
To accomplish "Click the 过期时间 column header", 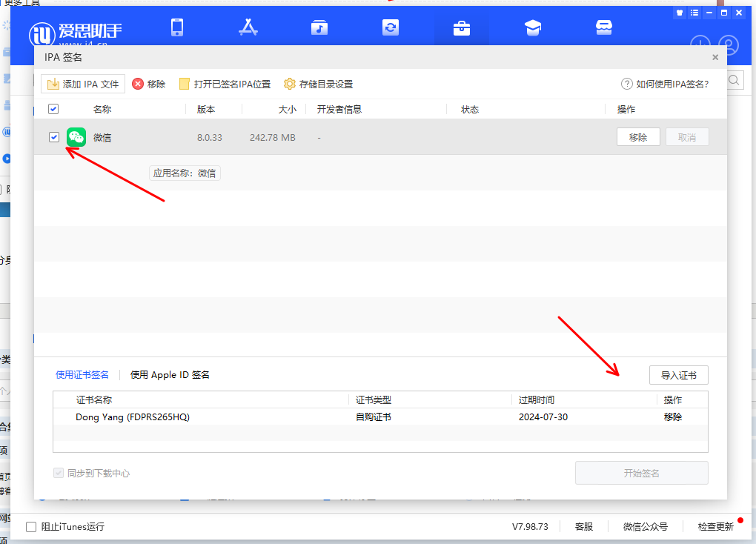I will (537, 399).
